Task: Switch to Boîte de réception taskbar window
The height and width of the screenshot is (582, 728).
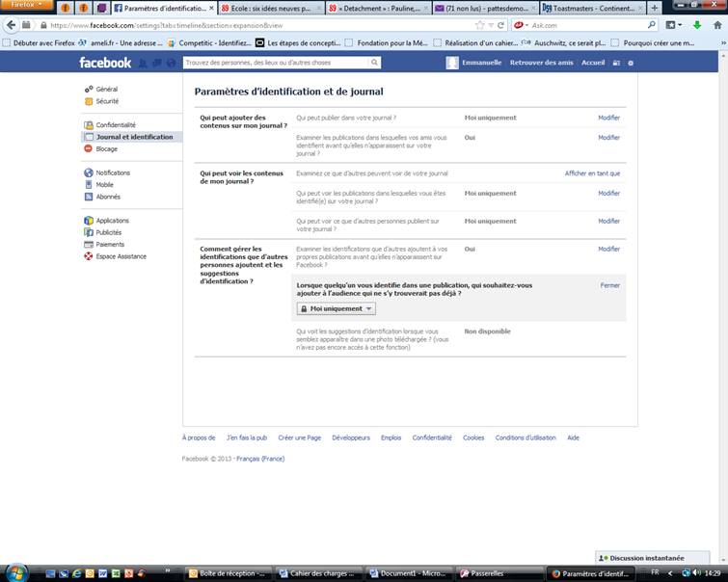Action: [x=227, y=573]
